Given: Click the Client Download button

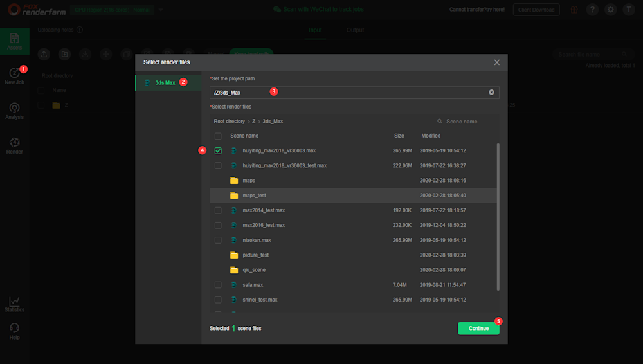Looking at the screenshot, I should click(536, 10).
